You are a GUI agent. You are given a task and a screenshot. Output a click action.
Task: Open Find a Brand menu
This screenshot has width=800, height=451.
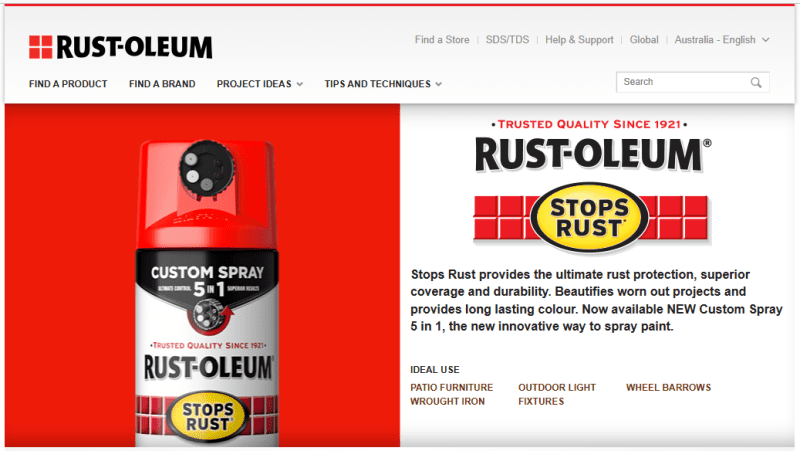coord(162,84)
